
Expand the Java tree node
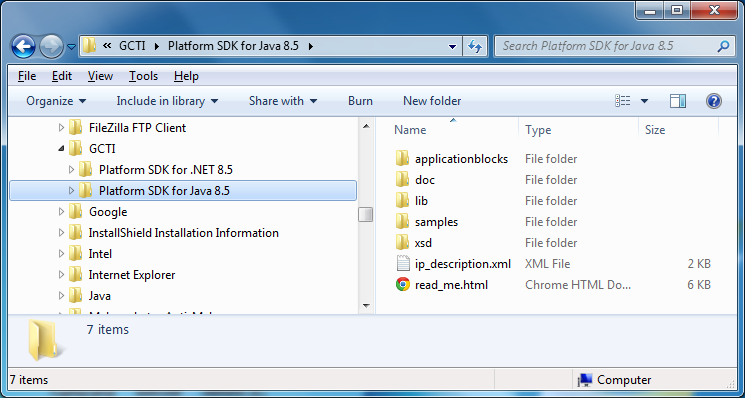pyautogui.click(x=61, y=296)
